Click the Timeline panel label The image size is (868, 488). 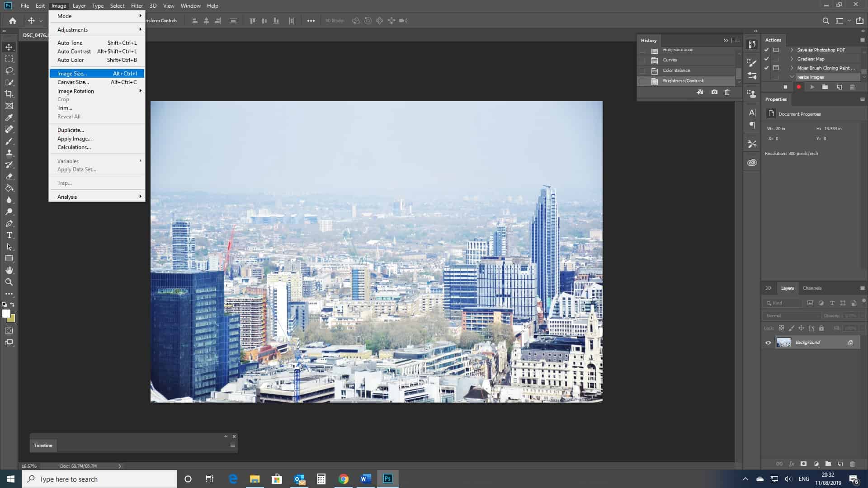[43, 445]
